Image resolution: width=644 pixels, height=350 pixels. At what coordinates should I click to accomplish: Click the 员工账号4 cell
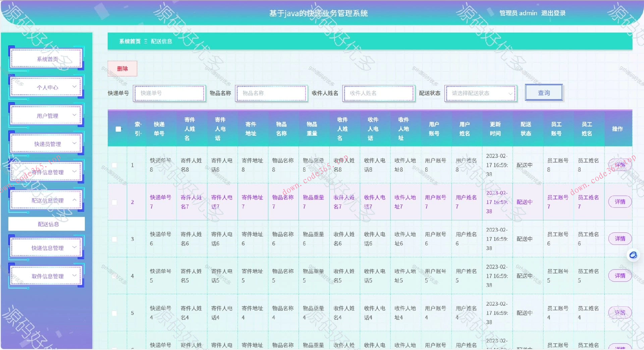pos(558,313)
